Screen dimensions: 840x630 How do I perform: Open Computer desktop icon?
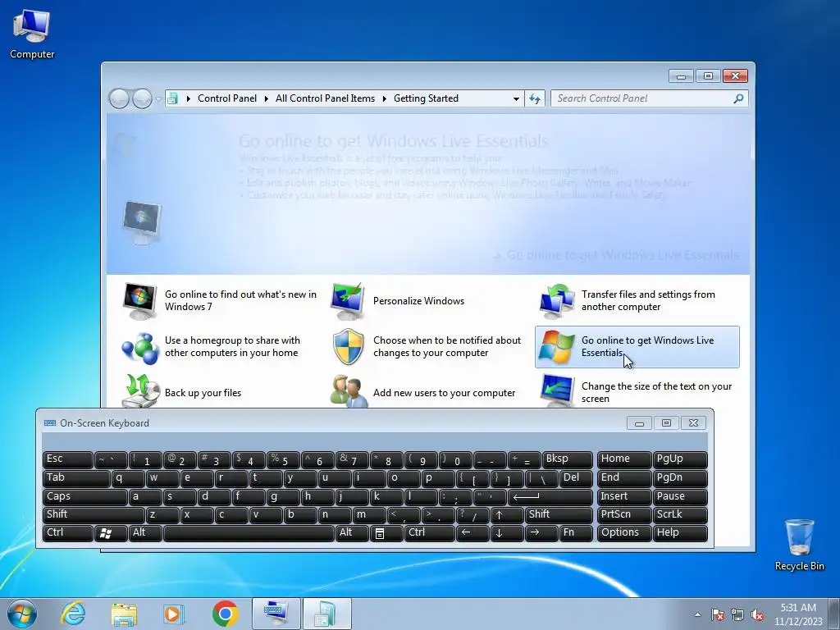32,34
